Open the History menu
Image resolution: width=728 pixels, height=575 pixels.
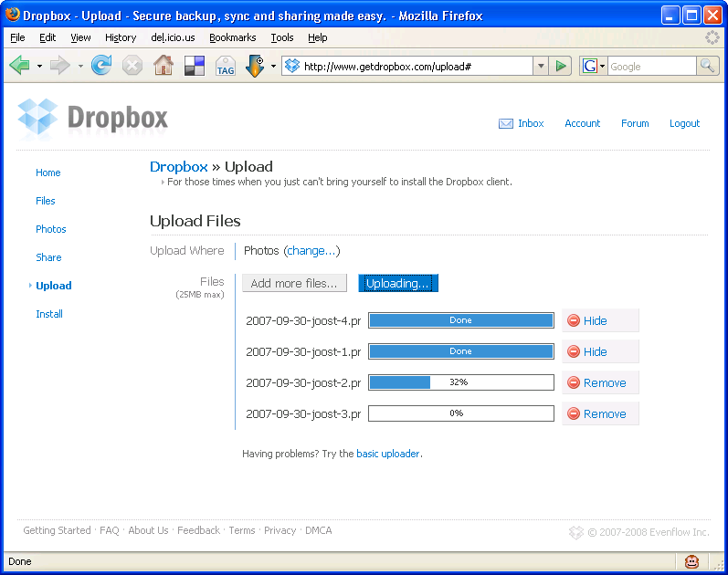121,37
